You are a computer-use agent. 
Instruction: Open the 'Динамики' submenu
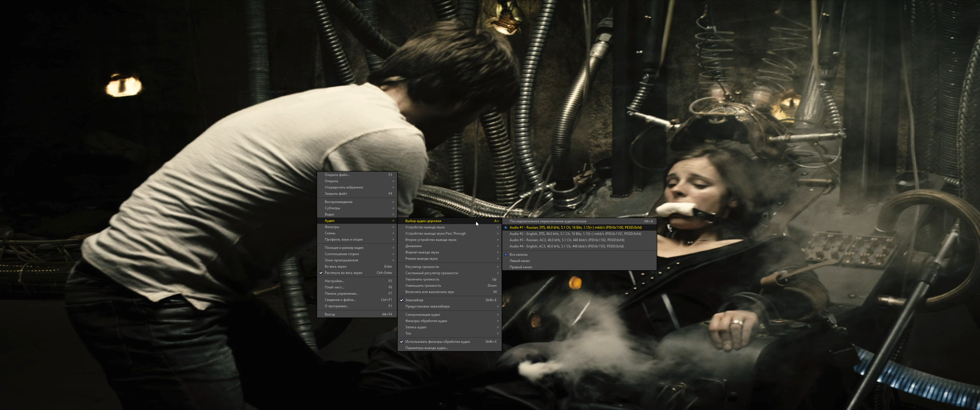pos(449,246)
